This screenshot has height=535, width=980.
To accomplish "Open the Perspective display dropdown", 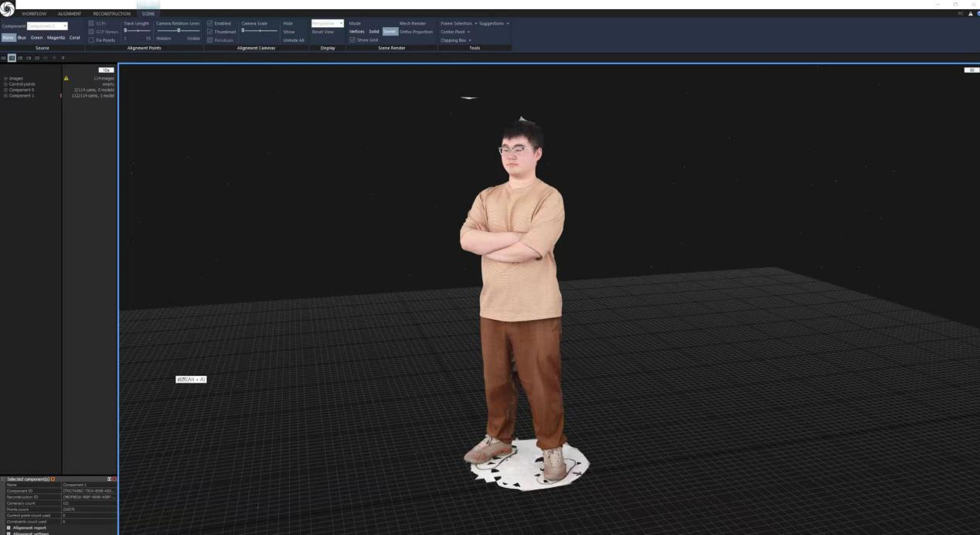I will [x=327, y=23].
